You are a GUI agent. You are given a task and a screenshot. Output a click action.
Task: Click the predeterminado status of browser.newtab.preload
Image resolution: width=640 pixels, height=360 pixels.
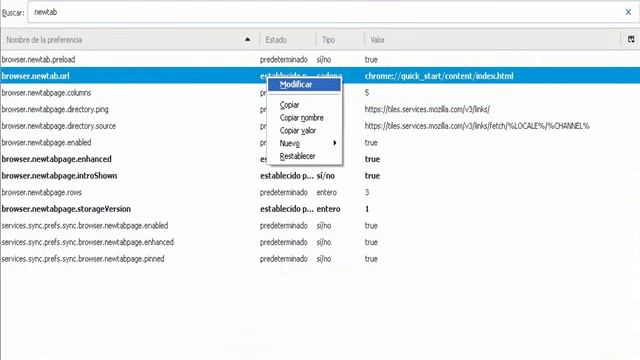(x=284, y=60)
